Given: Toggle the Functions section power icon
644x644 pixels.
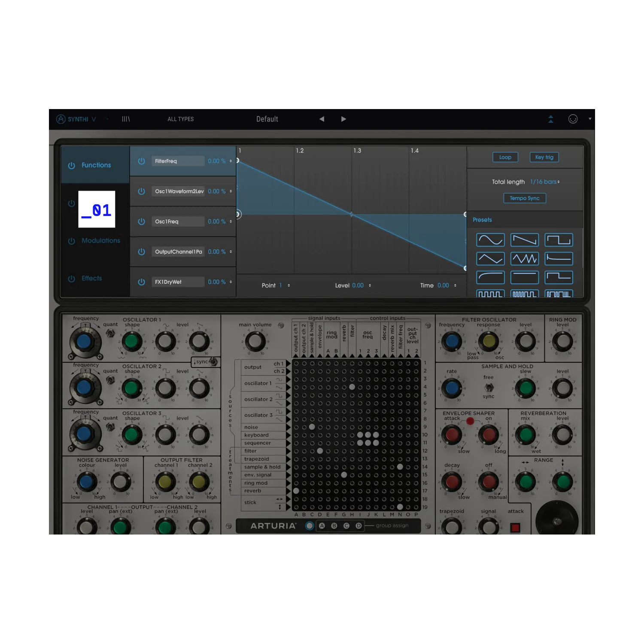Looking at the screenshot, I should click(71, 165).
